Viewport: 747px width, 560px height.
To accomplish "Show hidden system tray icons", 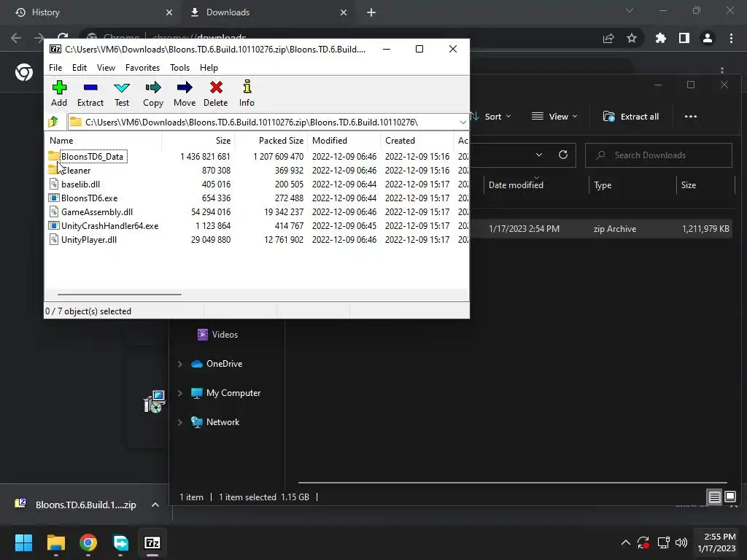I will [x=625, y=542].
